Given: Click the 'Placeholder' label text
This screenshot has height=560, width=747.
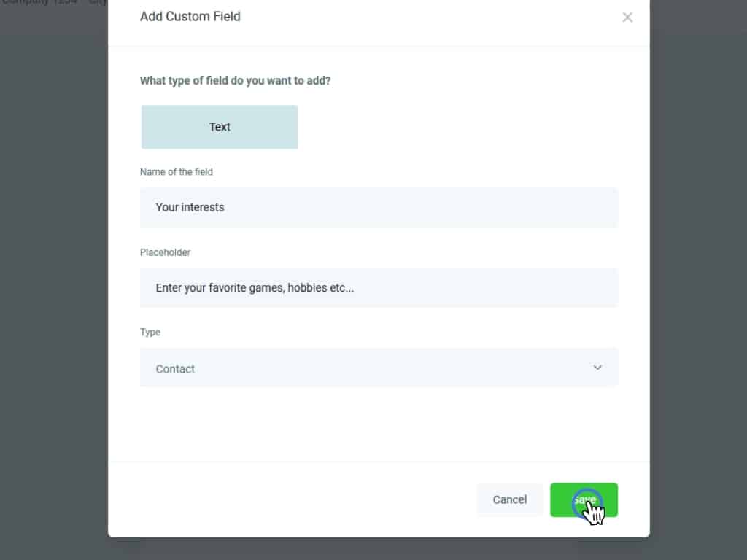Looking at the screenshot, I should pyautogui.click(x=165, y=252).
